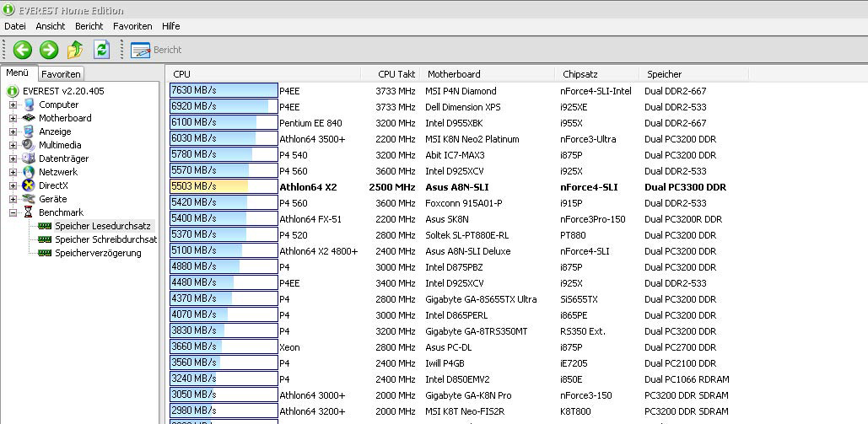Click the K8T800 chipset cell
The image size is (868, 424).
[575, 411]
